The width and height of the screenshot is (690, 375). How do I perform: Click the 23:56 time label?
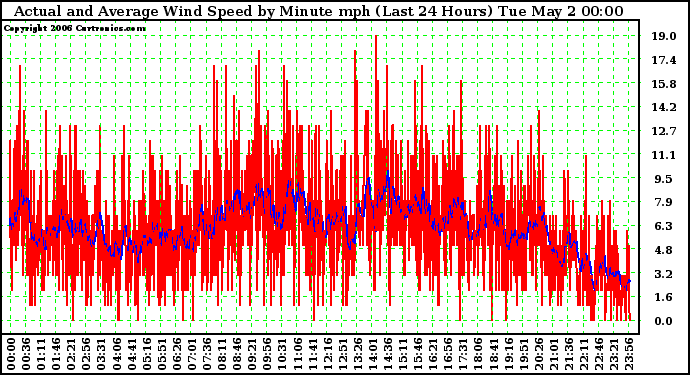tap(629, 354)
